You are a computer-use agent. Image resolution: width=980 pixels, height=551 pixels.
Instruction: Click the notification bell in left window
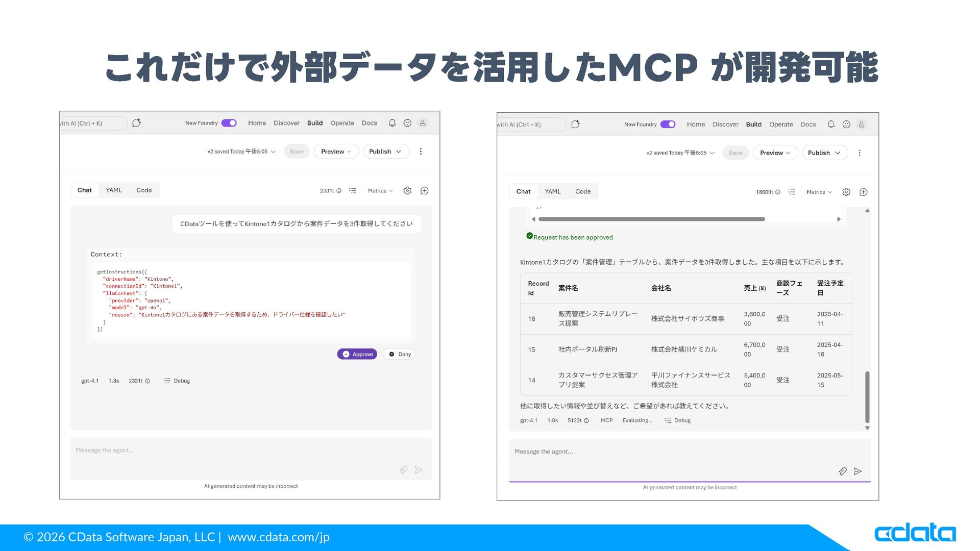coord(392,123)
